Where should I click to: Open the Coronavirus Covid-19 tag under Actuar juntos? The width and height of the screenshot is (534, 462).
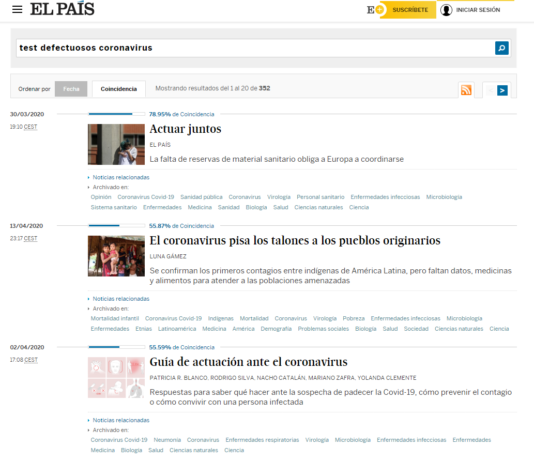click(x=146, y=197)
